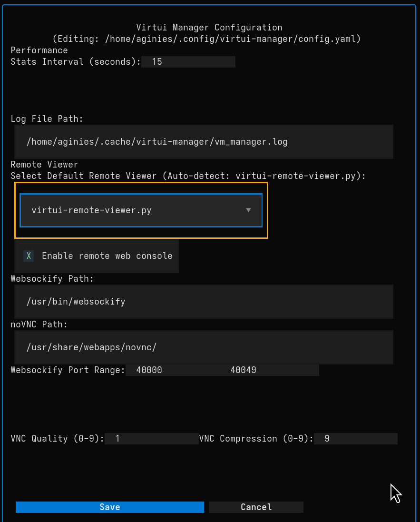420x522 pixels.
Task: Select the VNC Quality input field
Action: coord(152,438)
